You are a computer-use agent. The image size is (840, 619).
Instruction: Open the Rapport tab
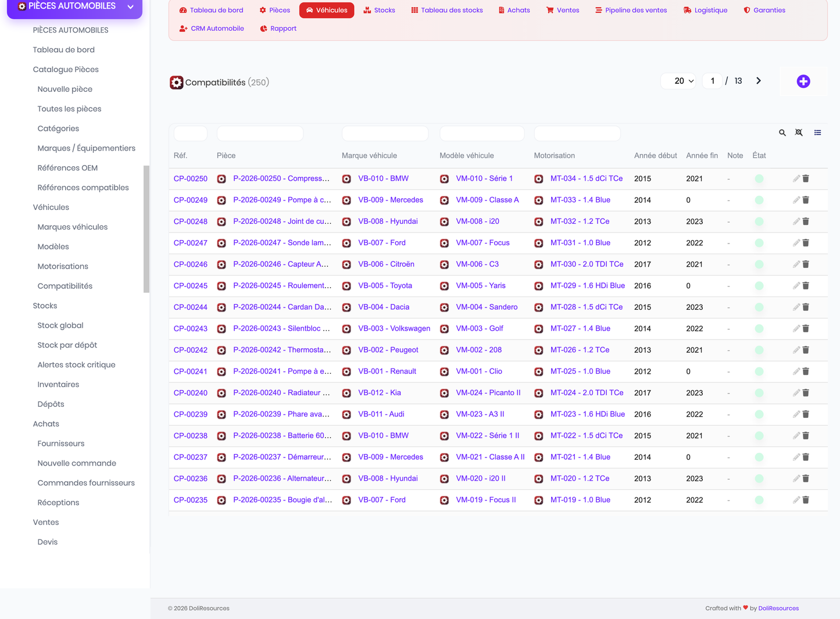[278, 28]
